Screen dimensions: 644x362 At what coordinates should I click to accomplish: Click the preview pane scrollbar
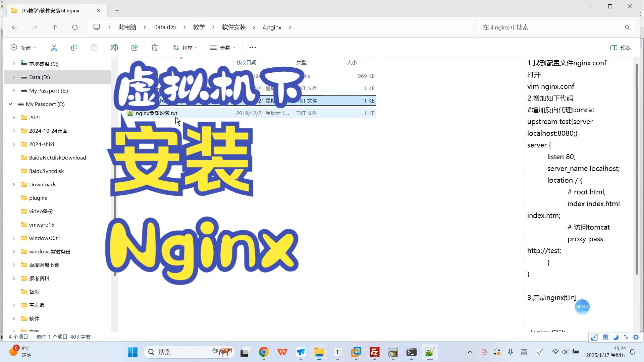click(x=636, y=169)
